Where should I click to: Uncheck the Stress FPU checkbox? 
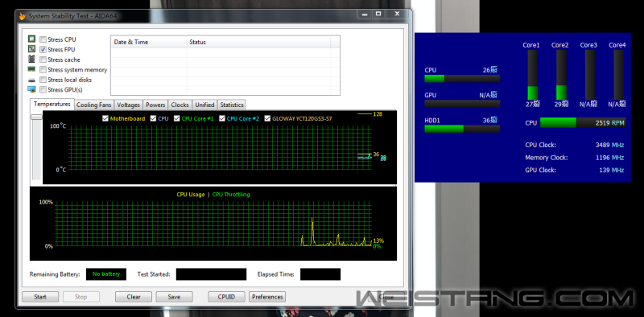[43, 49]
